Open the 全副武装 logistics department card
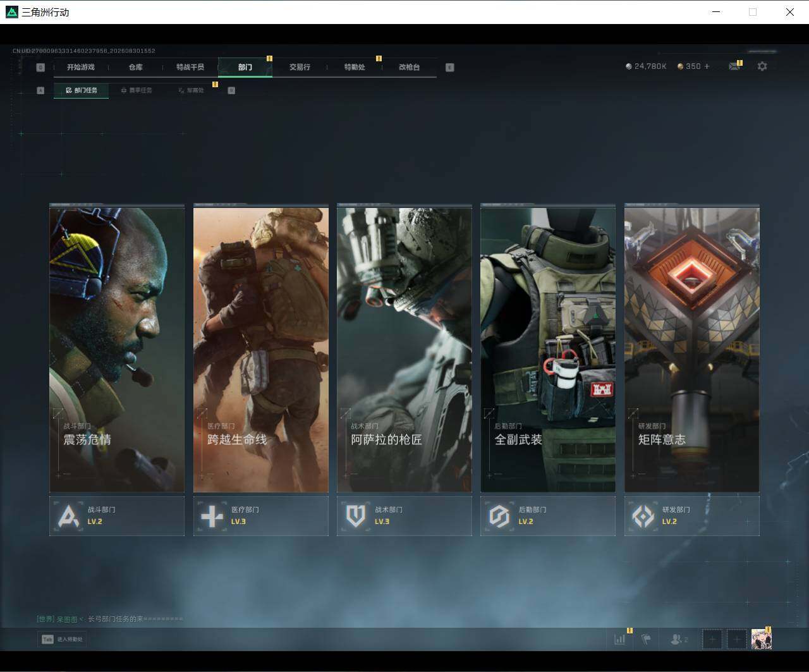Viewport: 809px width, 672px height. [x=548, y=348]
